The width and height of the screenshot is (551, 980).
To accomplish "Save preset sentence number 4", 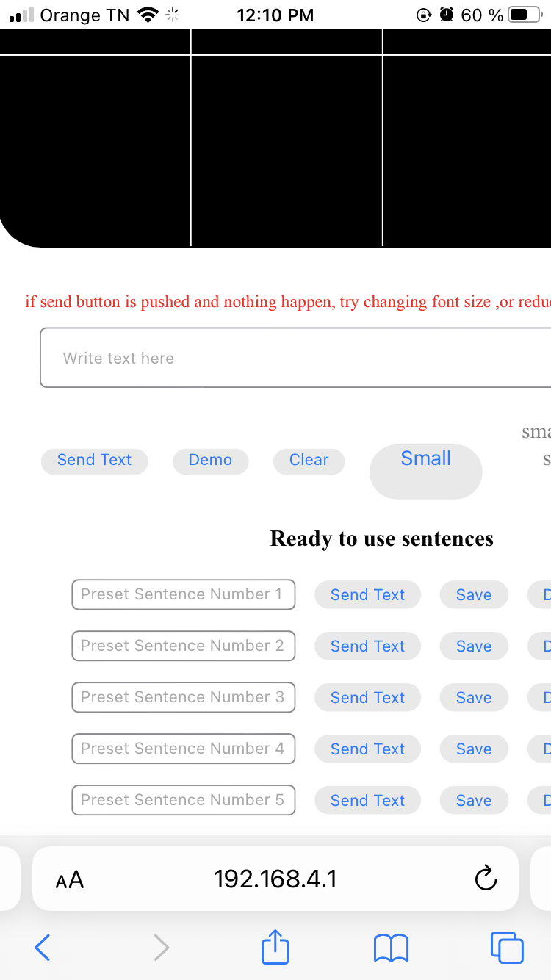I will click(x=474, y=749).
